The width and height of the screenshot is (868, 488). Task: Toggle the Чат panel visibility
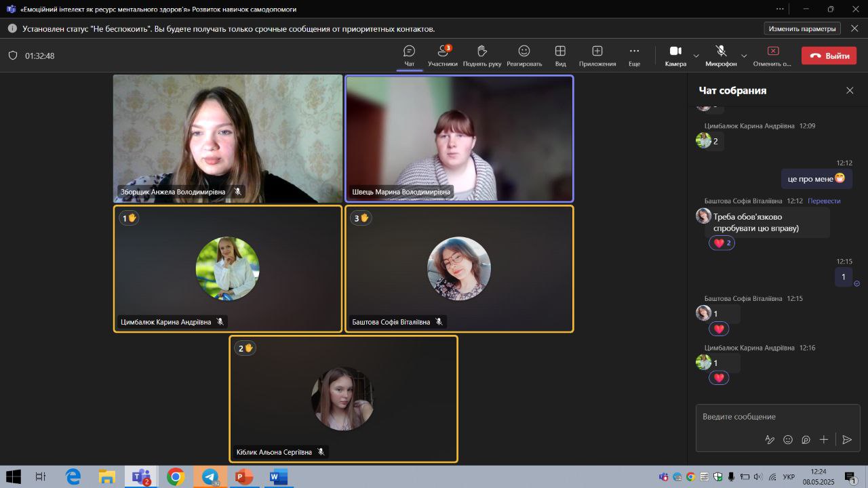click(409, 56)
